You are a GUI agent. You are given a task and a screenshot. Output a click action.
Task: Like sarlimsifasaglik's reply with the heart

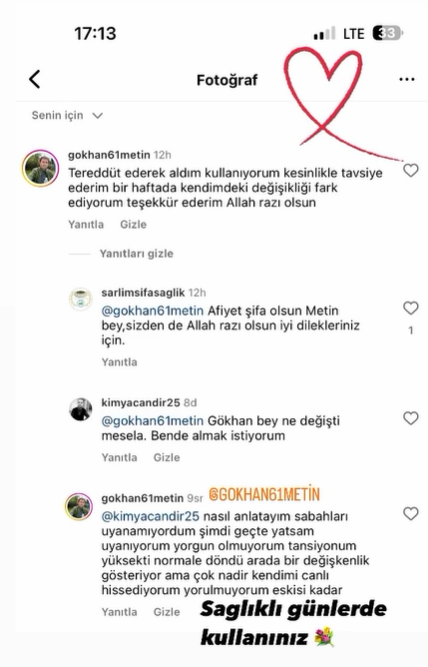[411, 308]
